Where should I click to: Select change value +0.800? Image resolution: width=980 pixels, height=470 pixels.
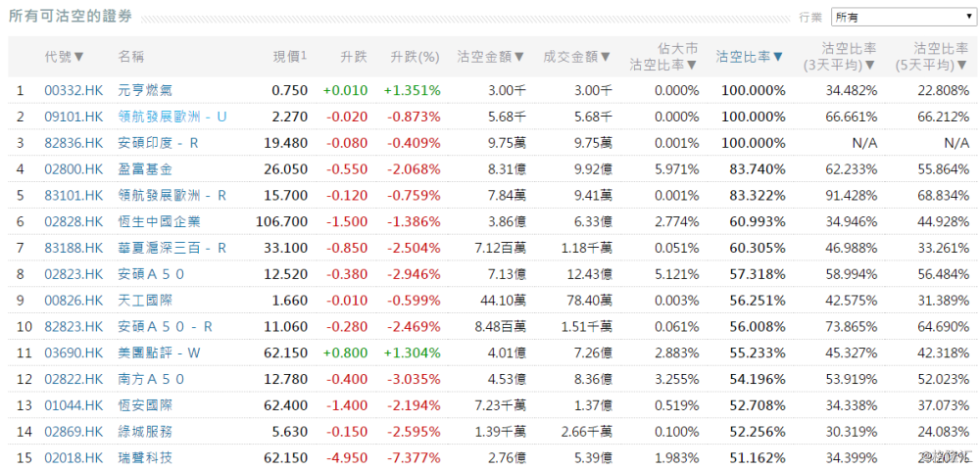(x=346, y=352)
